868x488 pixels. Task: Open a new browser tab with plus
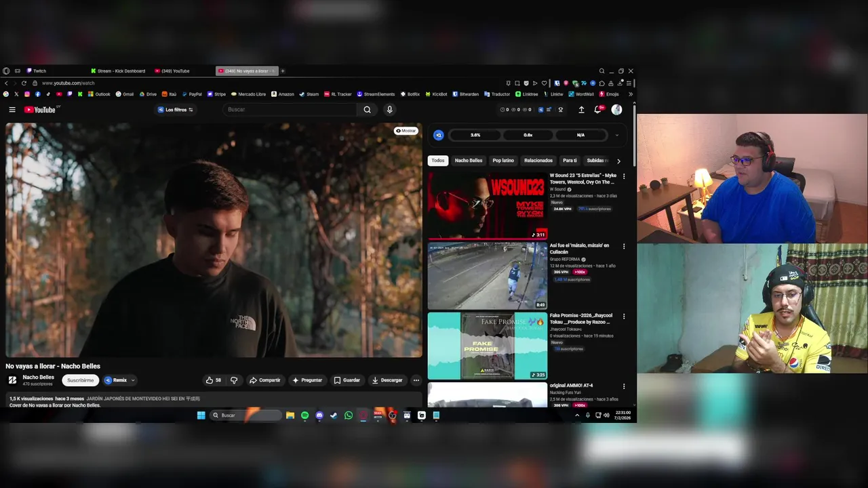283,71
